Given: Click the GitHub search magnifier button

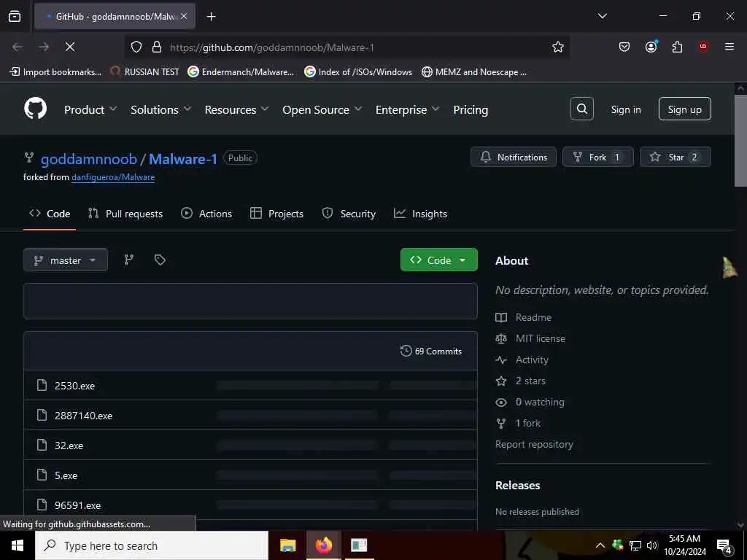Looking at the screenshot, I should coord(581,109).
